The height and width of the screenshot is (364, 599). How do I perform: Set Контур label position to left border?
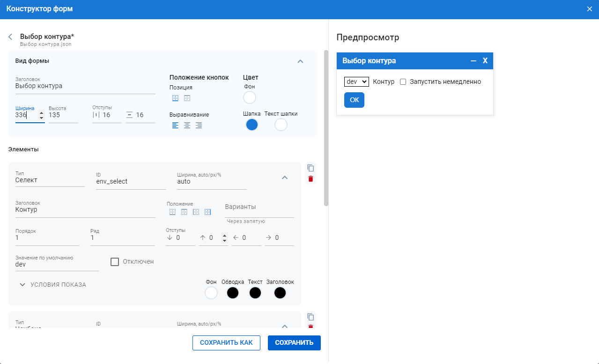pyautogui.click(x=196, y=212)
